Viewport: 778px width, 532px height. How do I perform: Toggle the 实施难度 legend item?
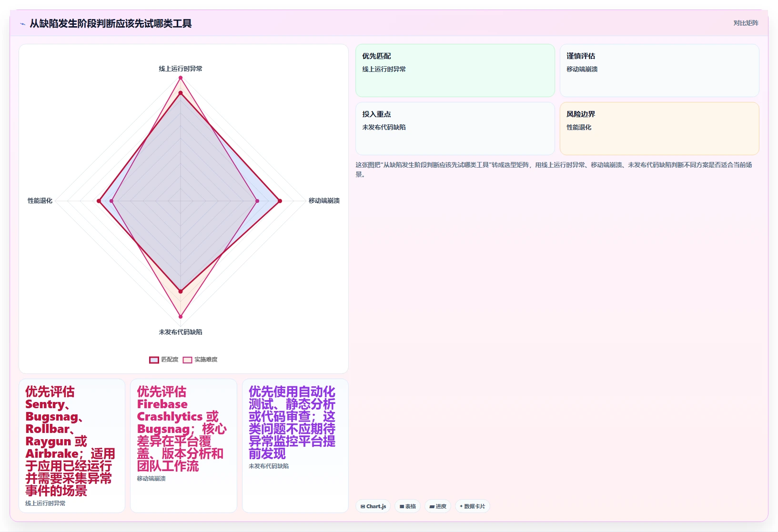click(200, 360)
